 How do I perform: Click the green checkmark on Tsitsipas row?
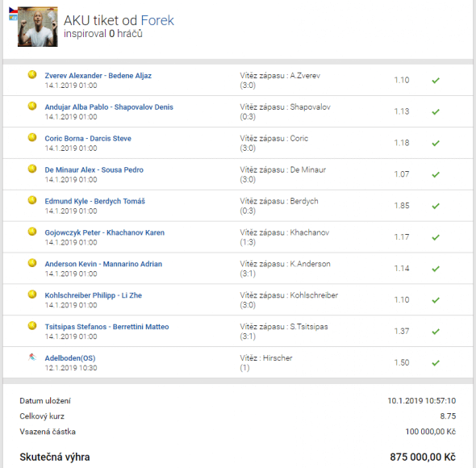[x=436, y=332]
